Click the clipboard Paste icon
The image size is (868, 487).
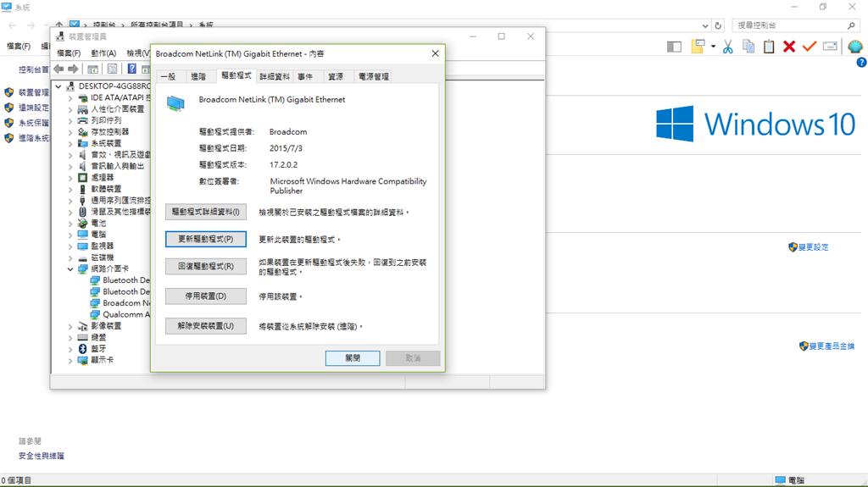tap(769, 47)
